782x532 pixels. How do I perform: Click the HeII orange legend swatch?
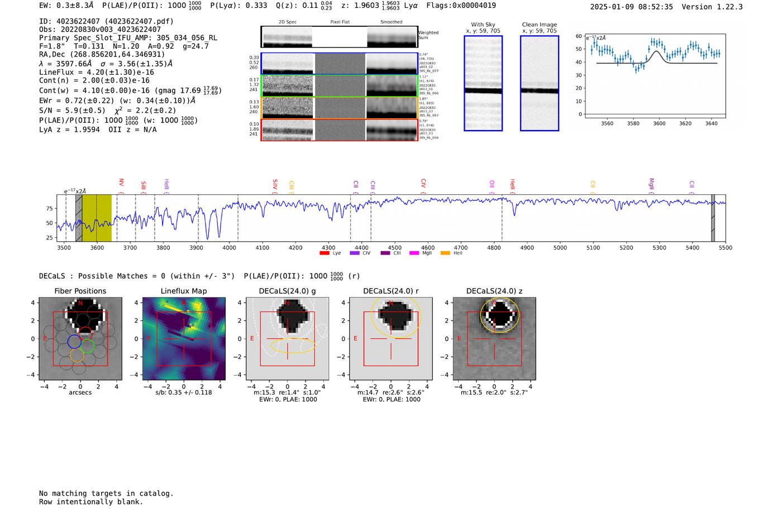[445, 253]
